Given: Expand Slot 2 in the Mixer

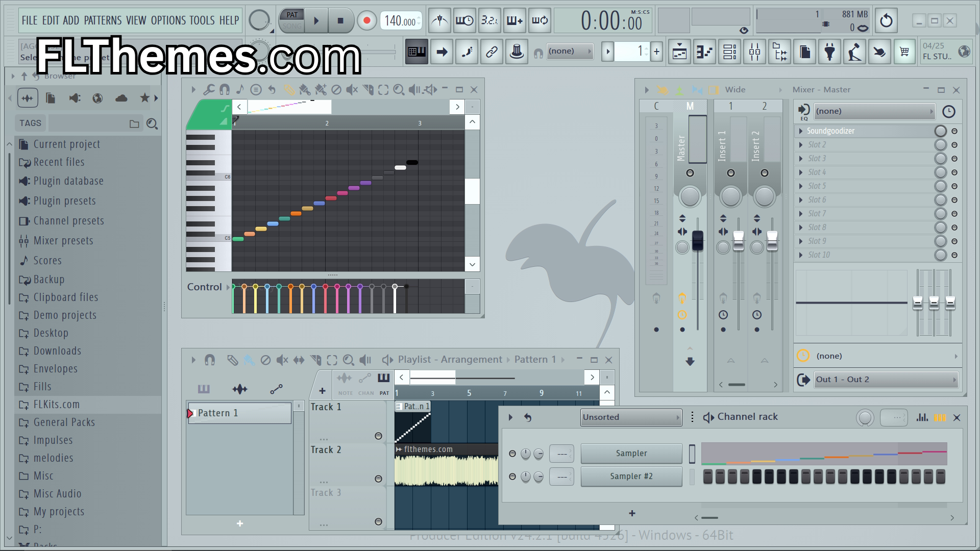Looking at the screenshot, I should 801,145.
